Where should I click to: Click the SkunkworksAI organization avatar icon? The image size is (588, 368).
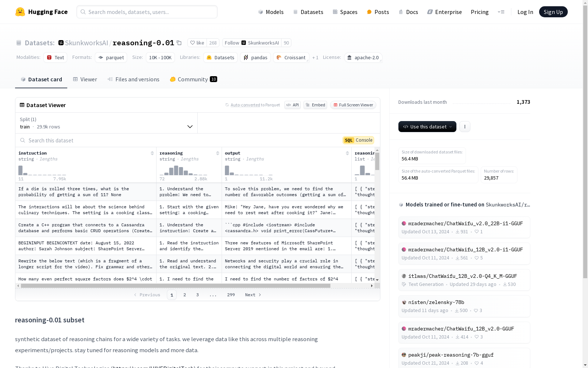61,43
